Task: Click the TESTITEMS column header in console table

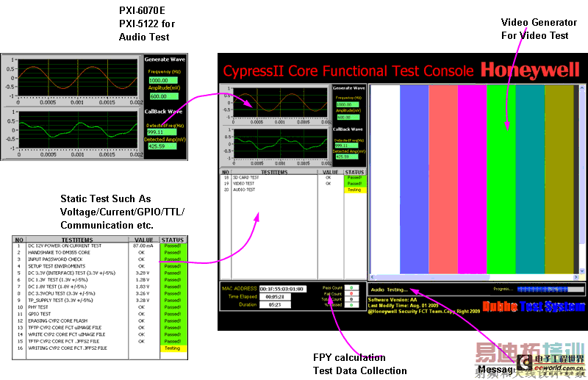Action: point(274,172)
